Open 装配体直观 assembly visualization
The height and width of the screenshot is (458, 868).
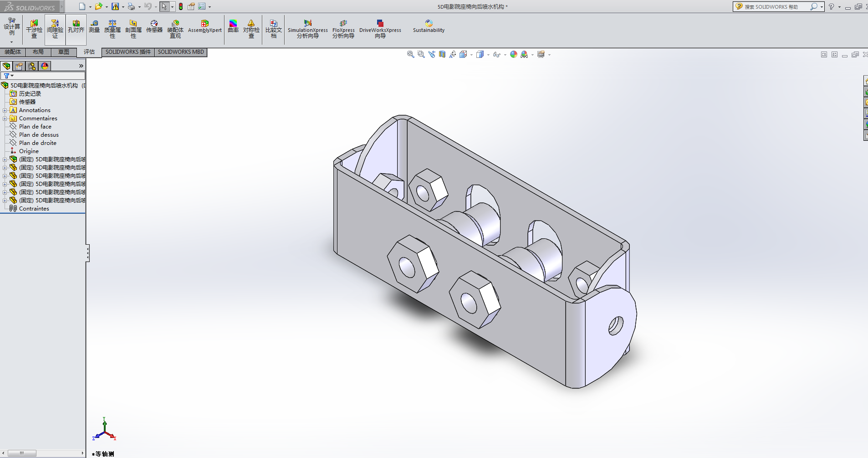[x=175, y=29]
